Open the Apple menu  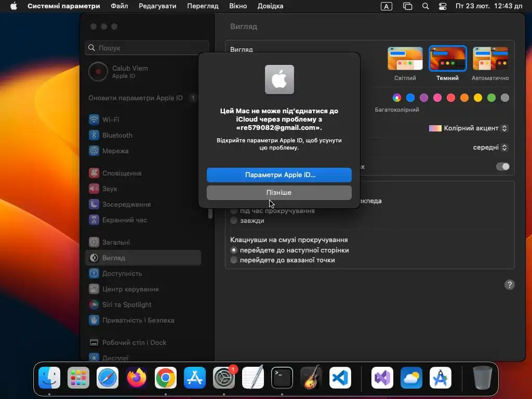[x=14, y=6]
